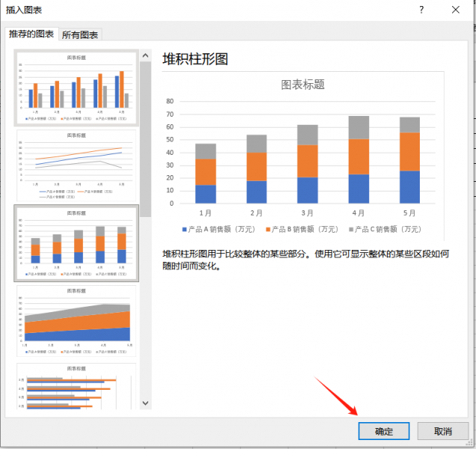Click the 4月 stacked bar in preview

[358, 159]
